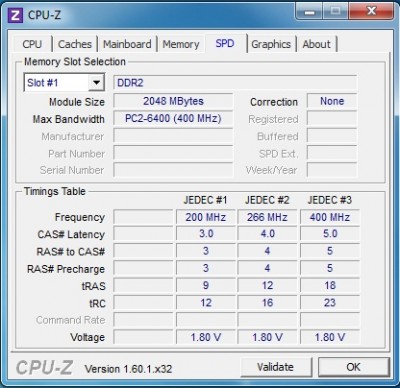Click tRAS value 18 under JEDEC #3

click(330, 286)
